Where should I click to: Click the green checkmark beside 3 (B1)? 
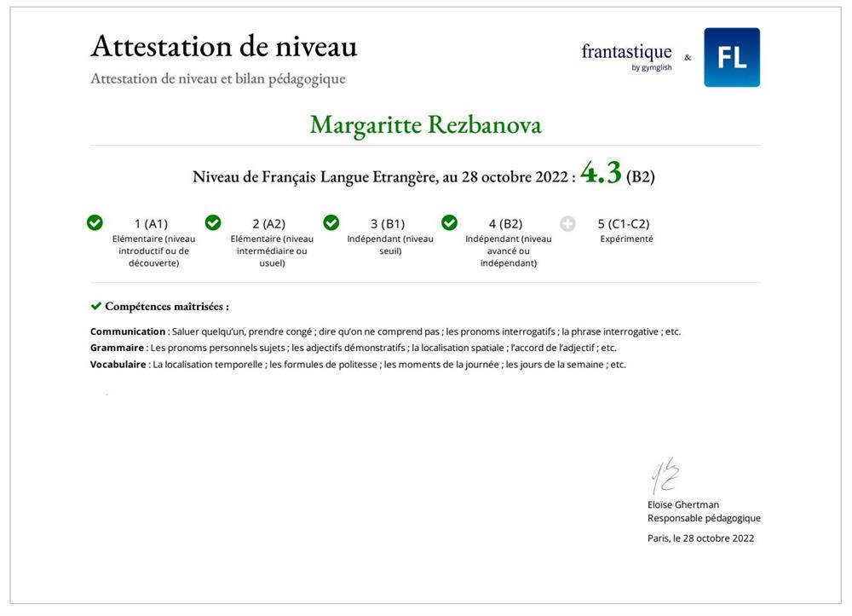331,222
